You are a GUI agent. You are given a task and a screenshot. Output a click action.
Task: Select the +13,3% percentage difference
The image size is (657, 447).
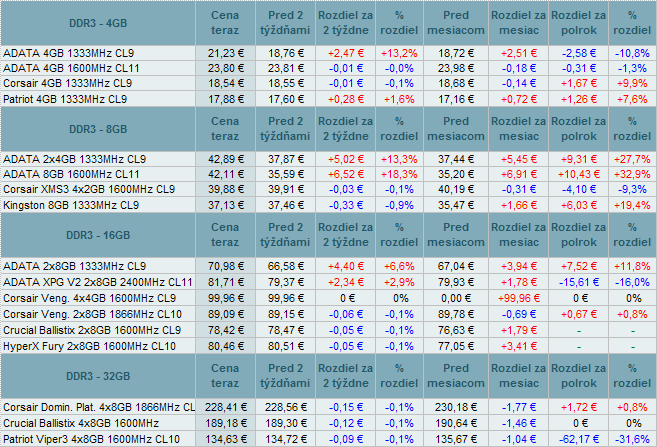(x=399, y=159)
